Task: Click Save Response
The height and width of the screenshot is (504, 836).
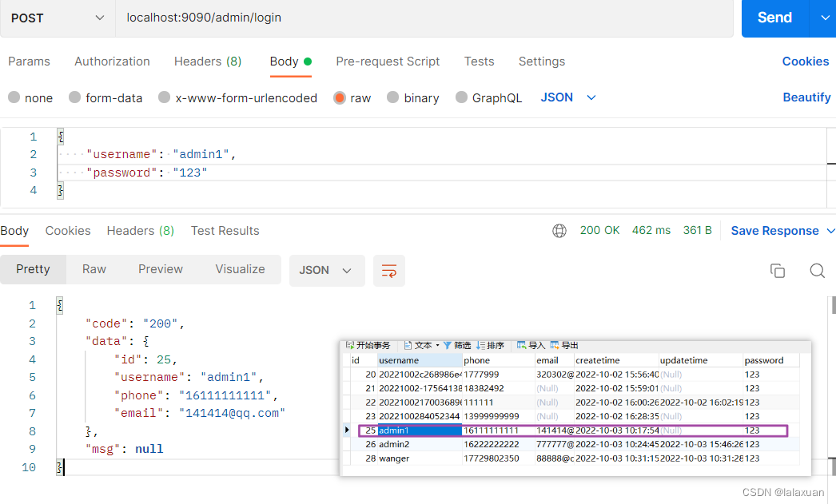Action: click(774, 231)
